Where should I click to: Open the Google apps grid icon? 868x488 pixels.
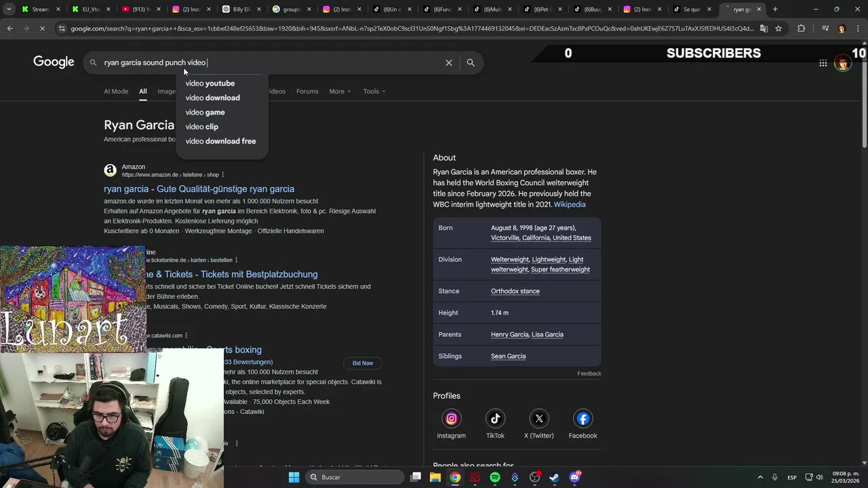[x=823, y=63]
